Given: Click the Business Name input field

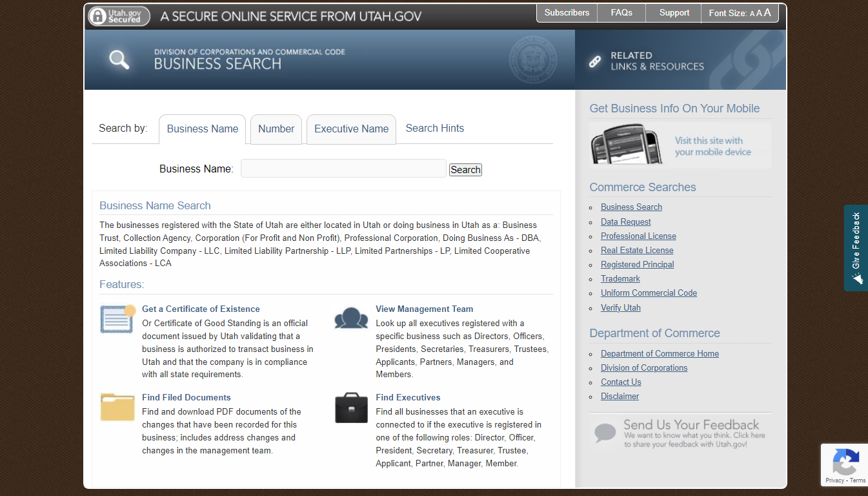Looking at the screenshot, I should click(343, 169).
